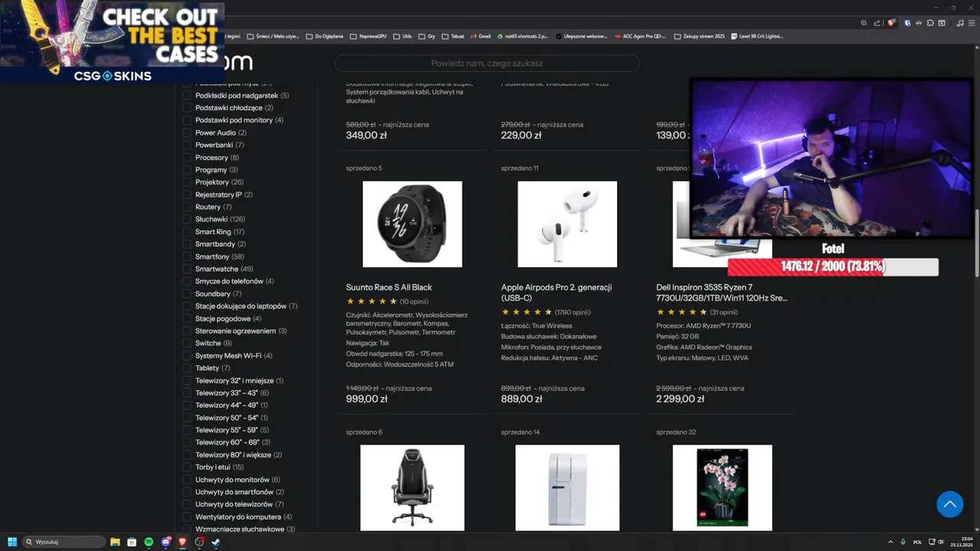This screenshot has height=551, width=980.
Task: Check the Telewizory 55" - 59" checkbox
Action: pyautogui.click(x=187, y=430)
